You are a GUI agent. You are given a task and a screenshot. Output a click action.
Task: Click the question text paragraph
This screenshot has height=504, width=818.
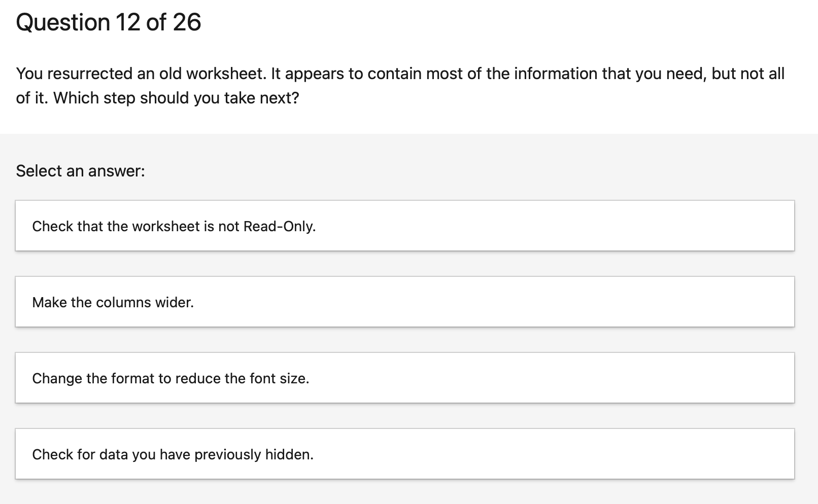pos(400,85)
